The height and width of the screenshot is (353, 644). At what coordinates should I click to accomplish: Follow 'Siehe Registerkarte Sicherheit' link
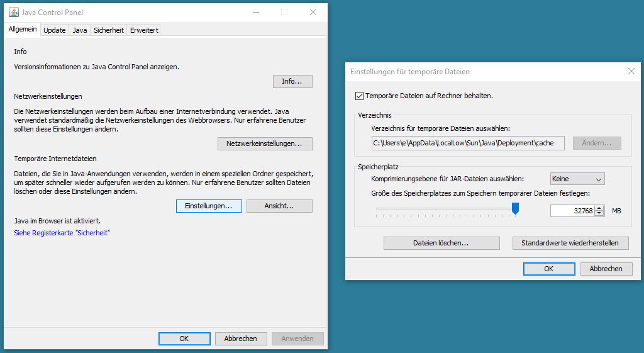(62, 233)
